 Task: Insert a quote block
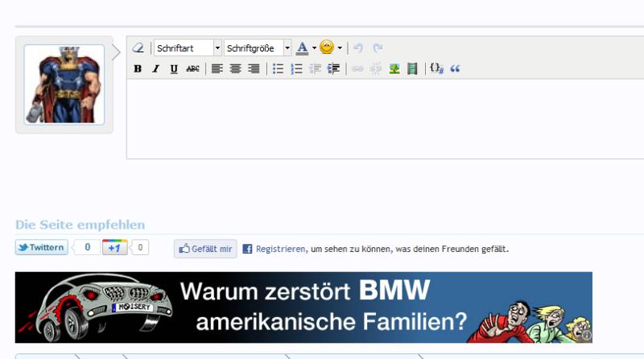(455, 69)
